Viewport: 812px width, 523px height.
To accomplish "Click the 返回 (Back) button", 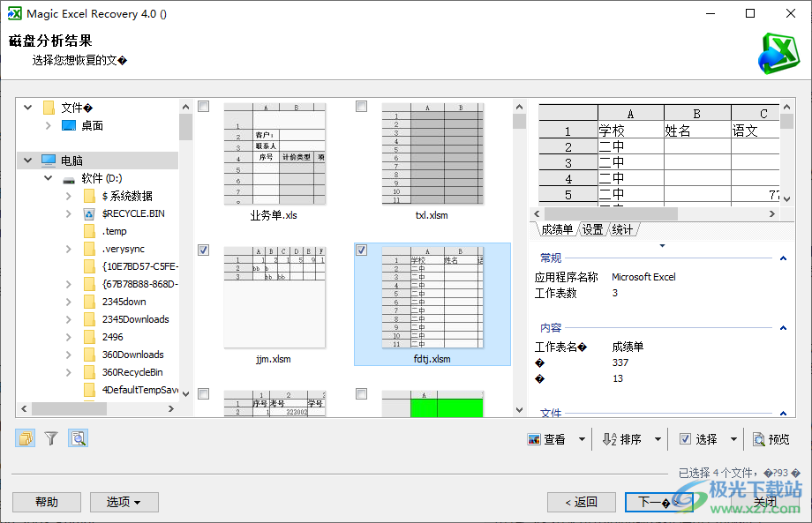I will (x=582, y=501).
